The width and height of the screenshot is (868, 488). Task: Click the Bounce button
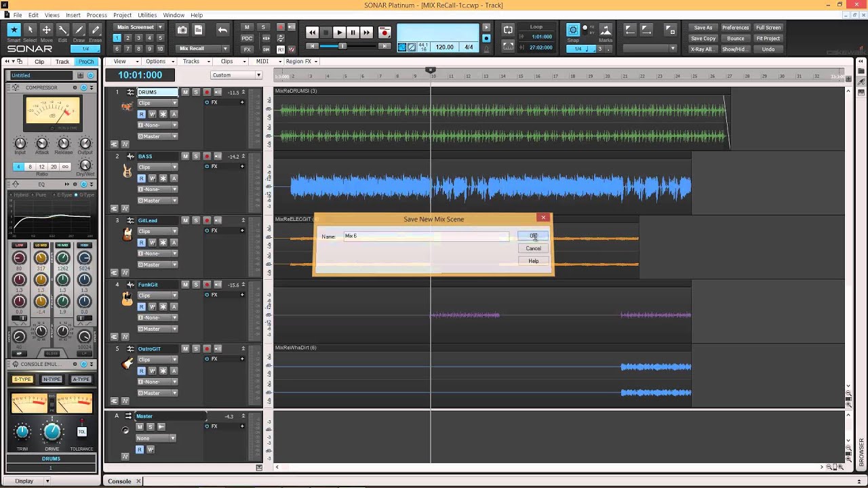click(x=735, y=39)
